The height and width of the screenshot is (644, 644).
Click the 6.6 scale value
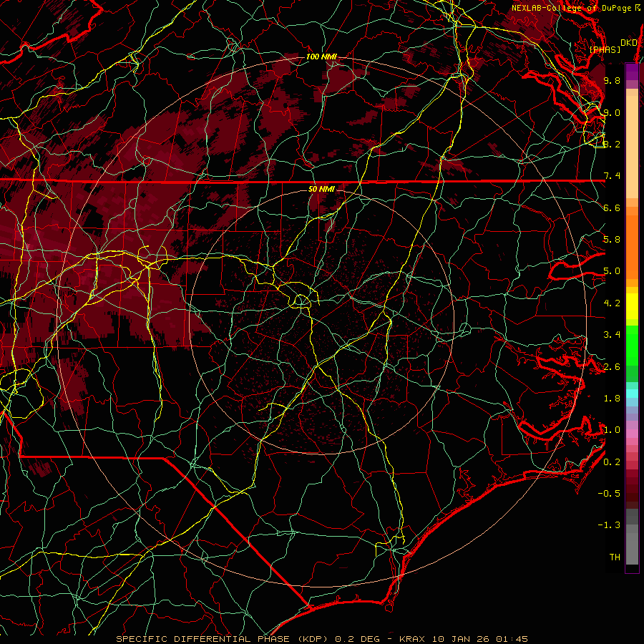click(612, 208)
